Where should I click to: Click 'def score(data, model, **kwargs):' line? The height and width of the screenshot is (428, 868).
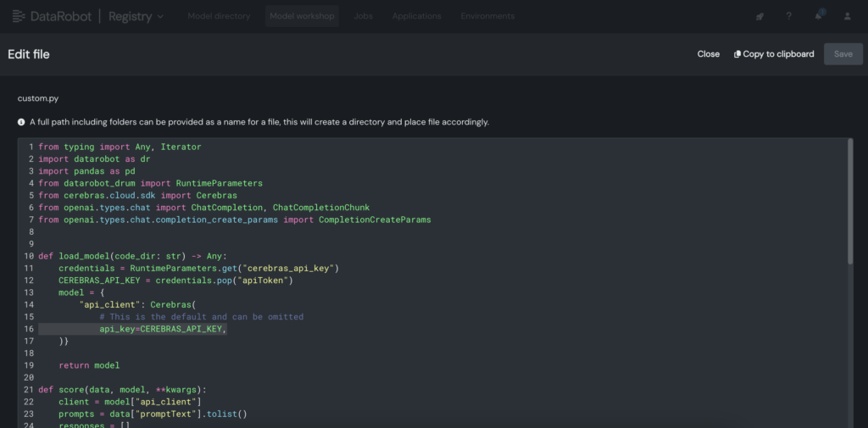click(x=122, y=390)
